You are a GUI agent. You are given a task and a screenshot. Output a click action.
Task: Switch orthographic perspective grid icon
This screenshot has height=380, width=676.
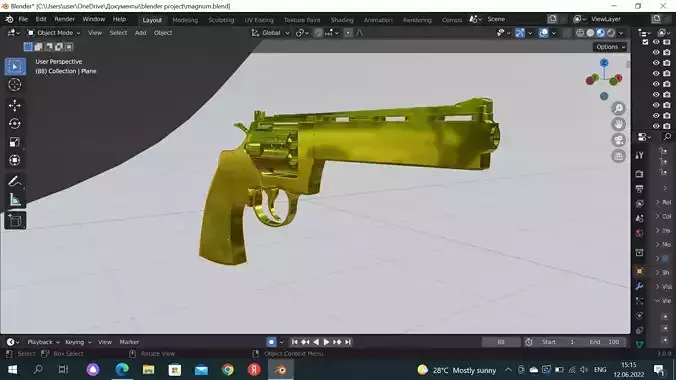pyautogui.click(x=619, y=156)
